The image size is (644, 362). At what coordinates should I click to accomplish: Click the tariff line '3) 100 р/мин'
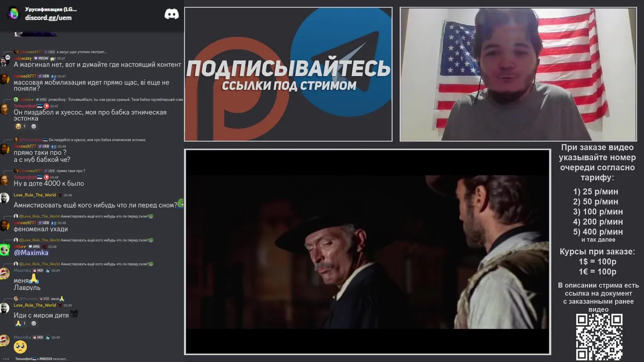tap(598, 212)
